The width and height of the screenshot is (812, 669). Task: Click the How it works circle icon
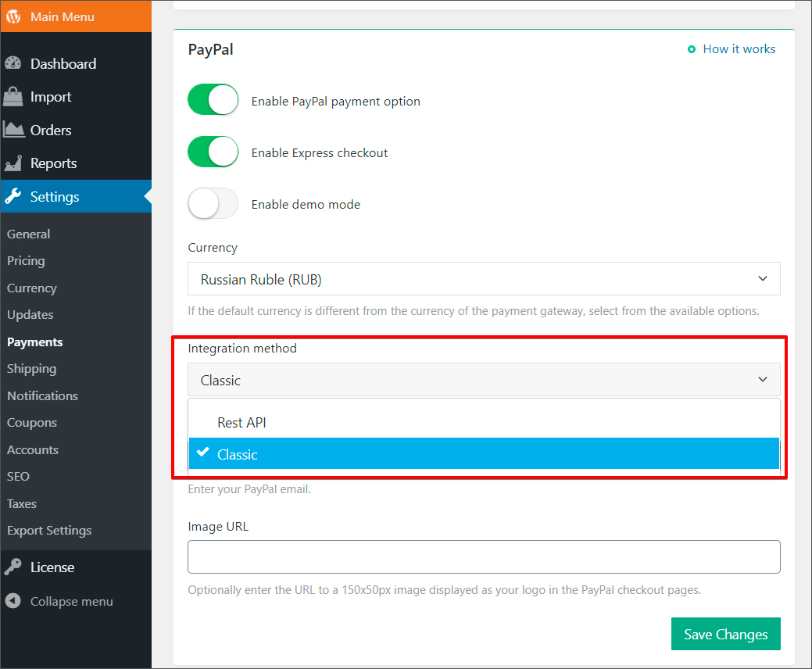pos(692,49)
